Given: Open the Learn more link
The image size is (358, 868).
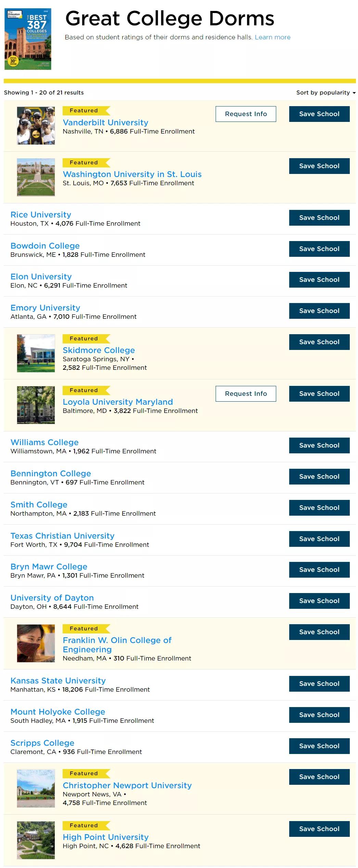Looking at the screenshot, I should tap(272, 37).
